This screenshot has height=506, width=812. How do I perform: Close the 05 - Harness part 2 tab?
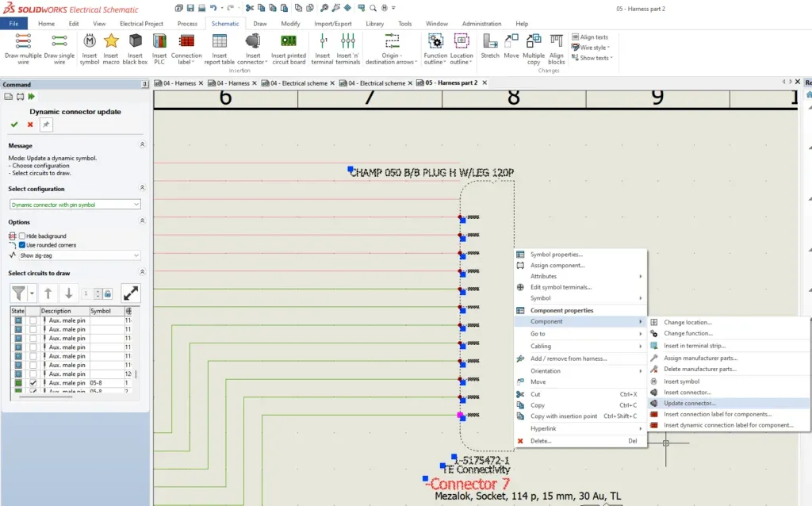point(485,82)
